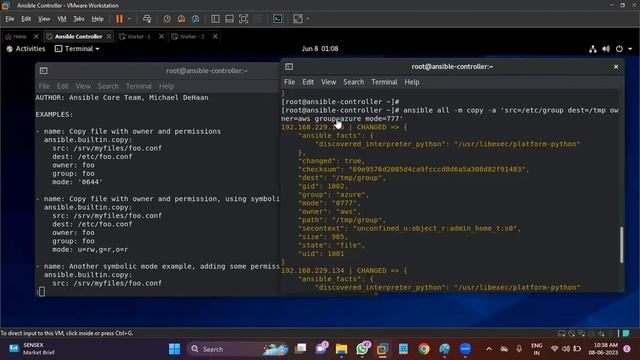Click the Windows taskbar Search box
Screen dimensions: 640x360
tap(237, 349)
